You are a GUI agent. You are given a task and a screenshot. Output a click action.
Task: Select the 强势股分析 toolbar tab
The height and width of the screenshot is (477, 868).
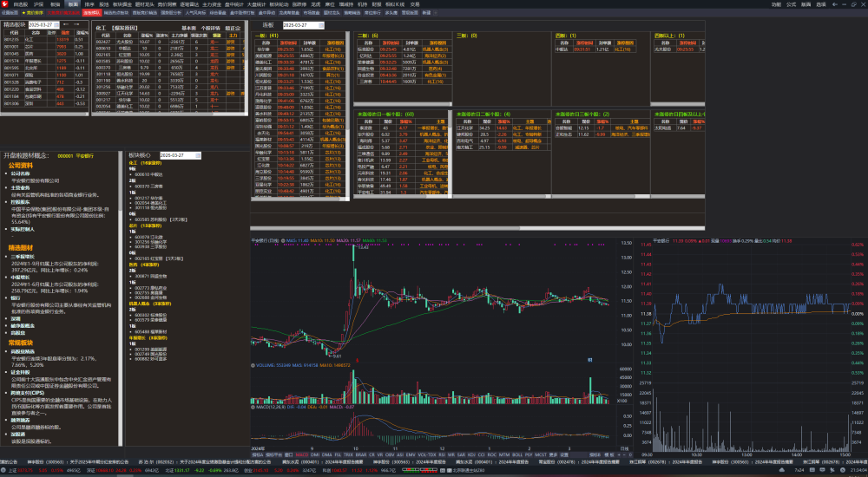point(171,12)
